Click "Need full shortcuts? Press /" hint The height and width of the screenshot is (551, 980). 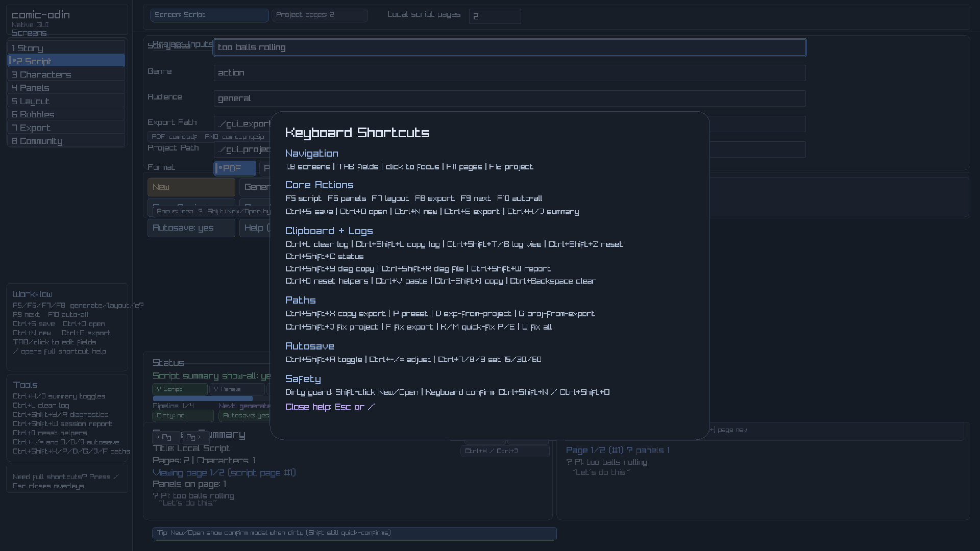pyautogui.click(x=65, y=477)
